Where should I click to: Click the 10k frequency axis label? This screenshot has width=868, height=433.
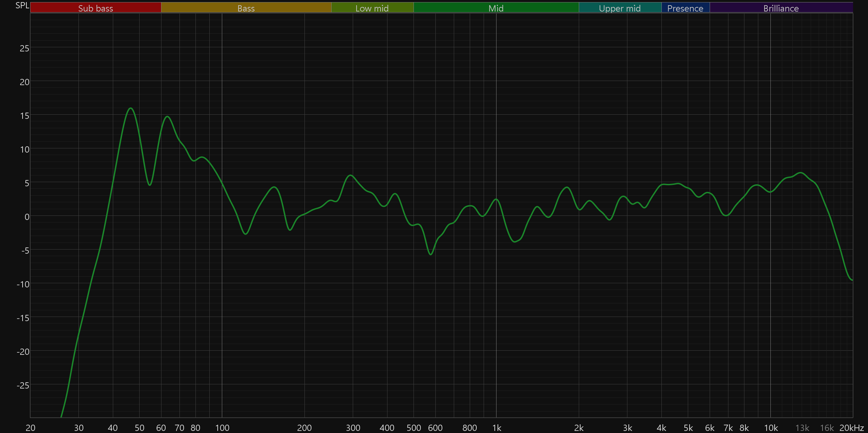(771, 428)
